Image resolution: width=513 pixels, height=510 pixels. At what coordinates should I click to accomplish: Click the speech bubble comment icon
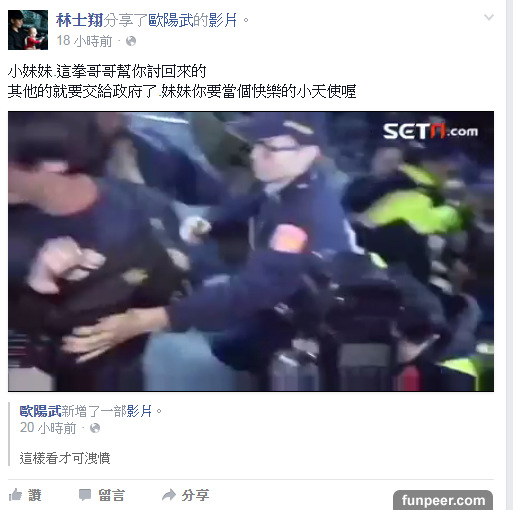(85, 495)
